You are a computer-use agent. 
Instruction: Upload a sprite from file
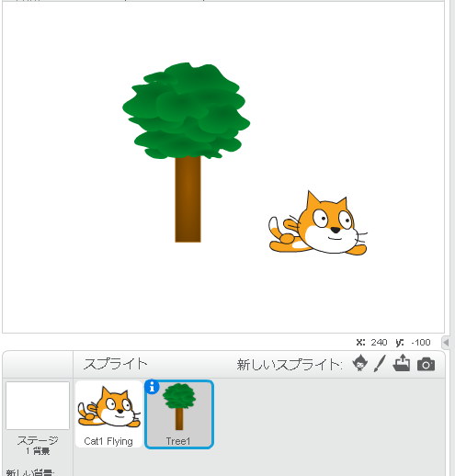[402, 363]
